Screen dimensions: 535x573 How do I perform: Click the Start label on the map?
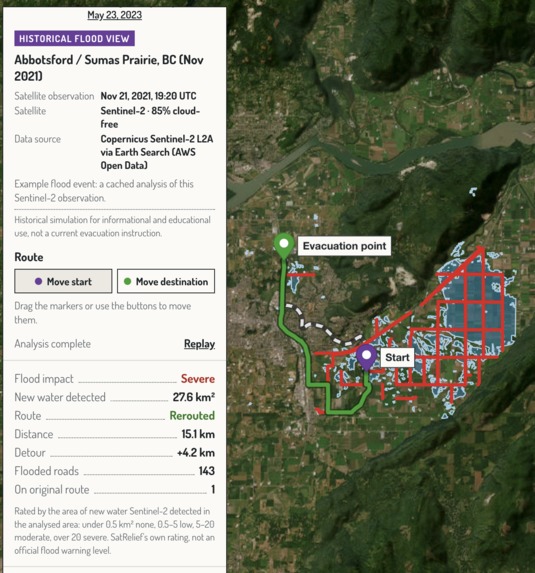397,357
